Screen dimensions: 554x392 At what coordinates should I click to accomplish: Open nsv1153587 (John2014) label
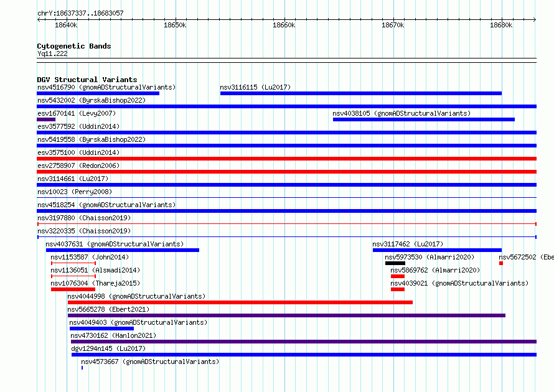point(90,257)
